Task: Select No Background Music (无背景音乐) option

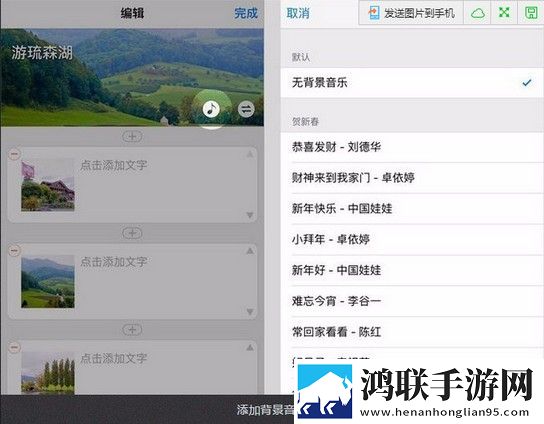Action: 412,83
